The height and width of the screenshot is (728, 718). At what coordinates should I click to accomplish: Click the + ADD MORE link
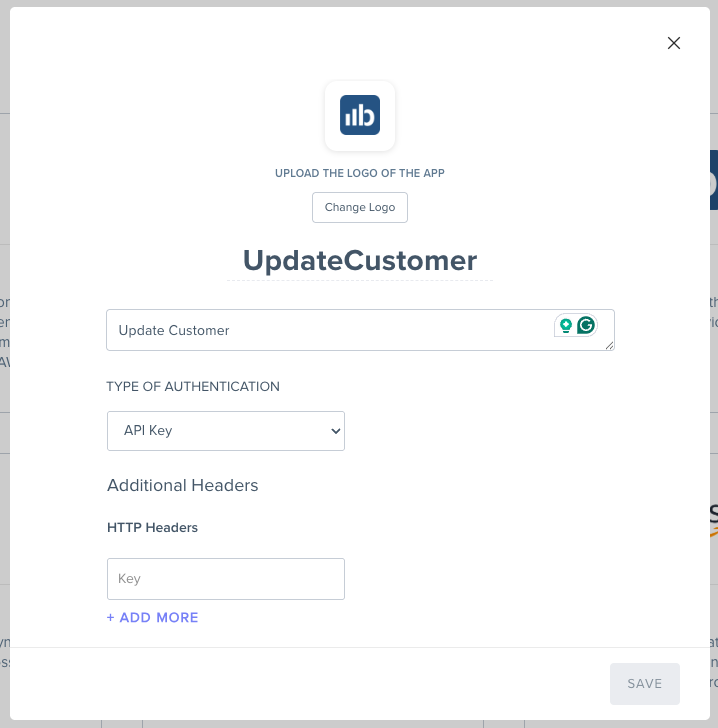153,618
